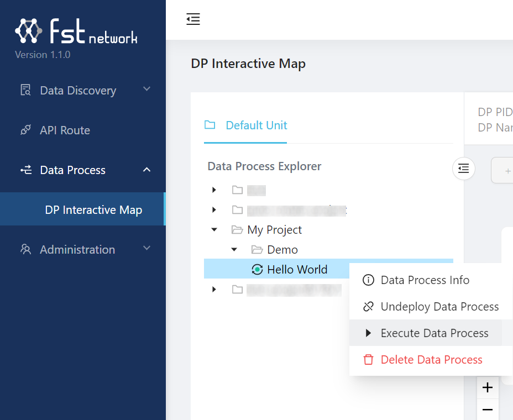Click the FST Network logo
513x420 pixels.
click(76, 32)
